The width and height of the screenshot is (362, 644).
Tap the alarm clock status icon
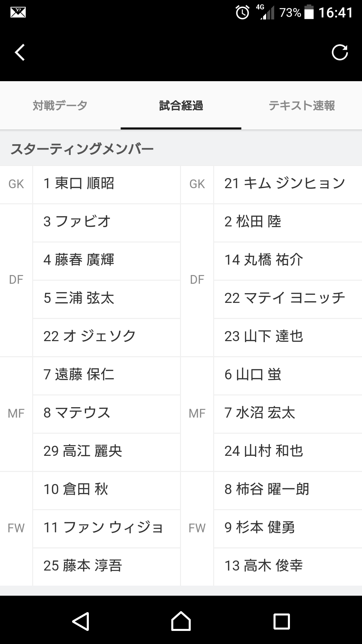click(242, 13)
